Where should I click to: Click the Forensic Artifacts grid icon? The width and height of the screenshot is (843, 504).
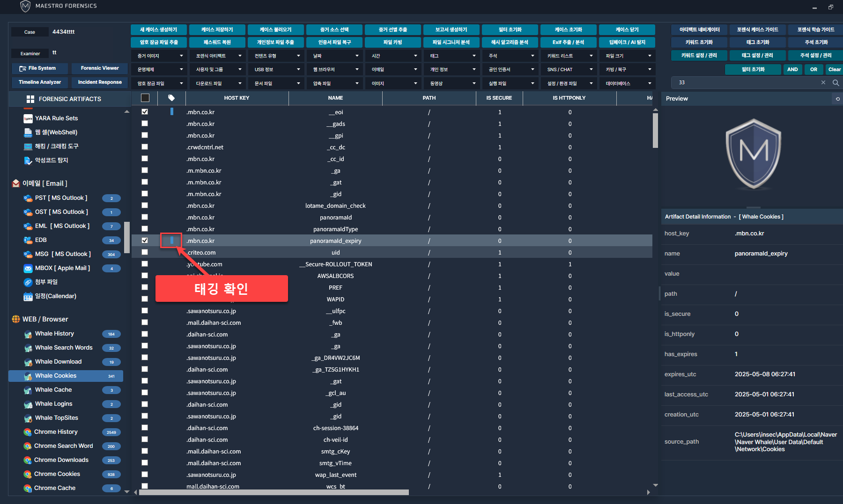click(30, 99)
